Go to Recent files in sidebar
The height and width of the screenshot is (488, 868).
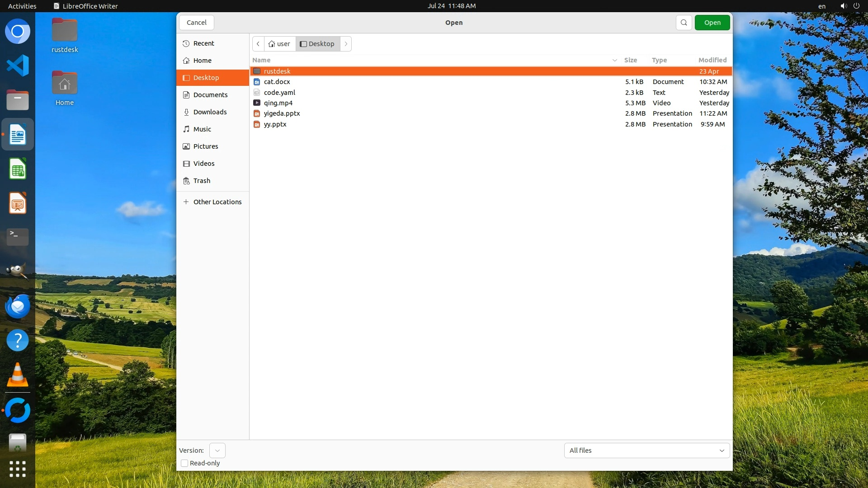pyautogui.click(x=203, y=43)
